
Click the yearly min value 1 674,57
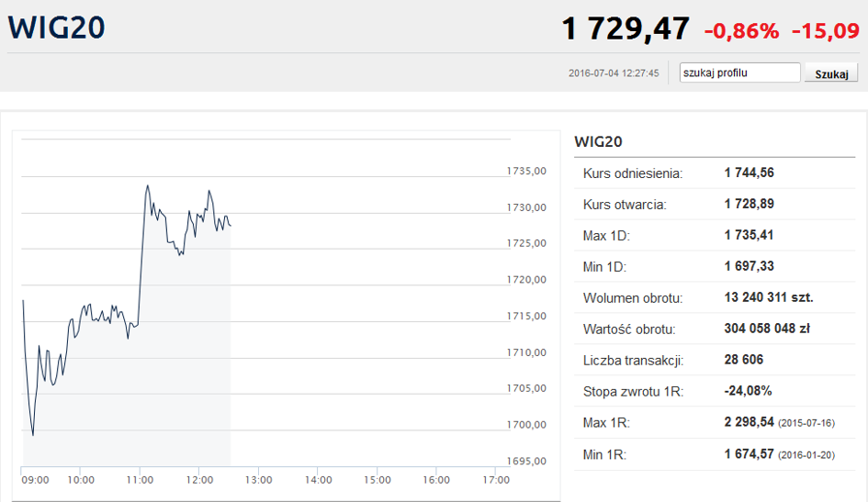[x=749, y=454]
